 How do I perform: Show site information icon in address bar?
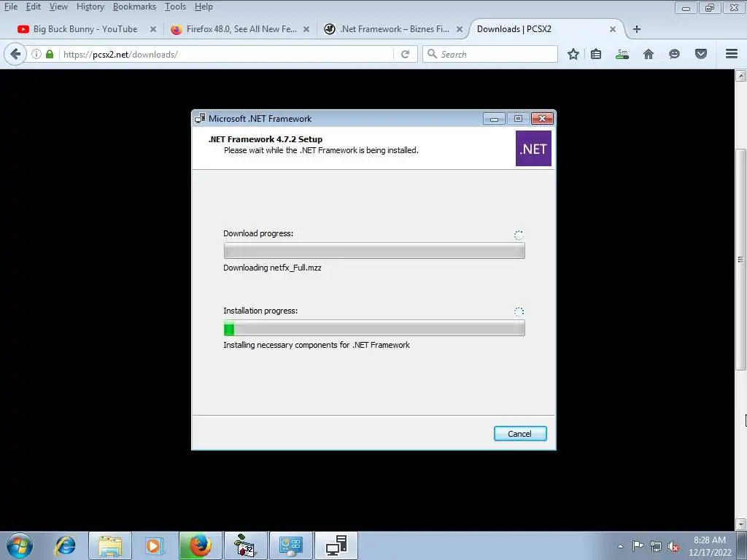tap(36, 54)
